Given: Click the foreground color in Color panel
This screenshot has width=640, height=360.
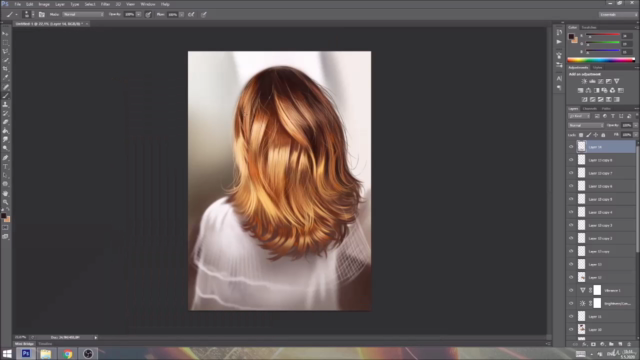Looking at the screenshot, I should 571,37.
